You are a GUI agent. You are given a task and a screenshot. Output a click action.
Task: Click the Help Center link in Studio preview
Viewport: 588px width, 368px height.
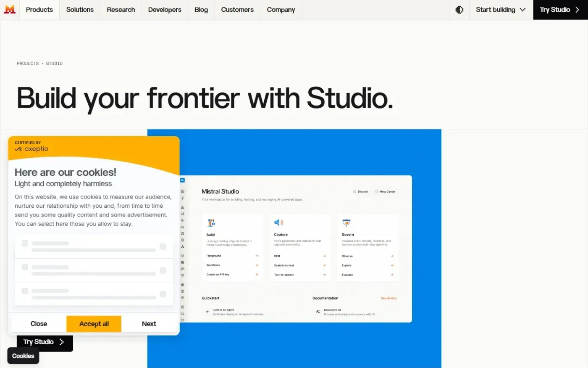coord(385,192)
